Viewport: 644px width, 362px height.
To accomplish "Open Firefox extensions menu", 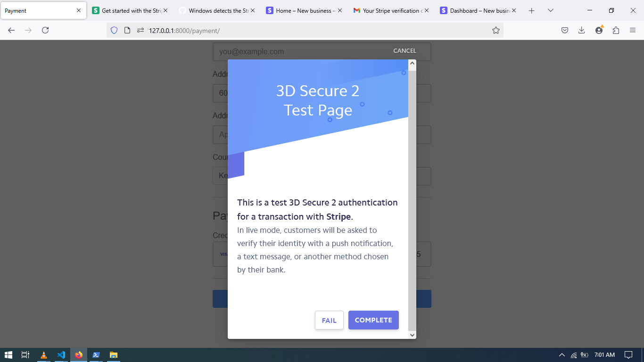I will tap(616, 30).
